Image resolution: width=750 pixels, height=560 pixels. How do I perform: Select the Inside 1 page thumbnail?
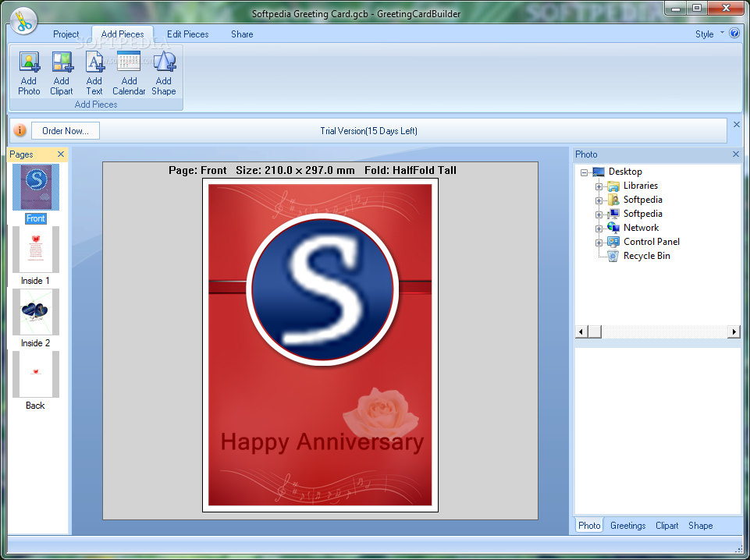tap(36, 250)
